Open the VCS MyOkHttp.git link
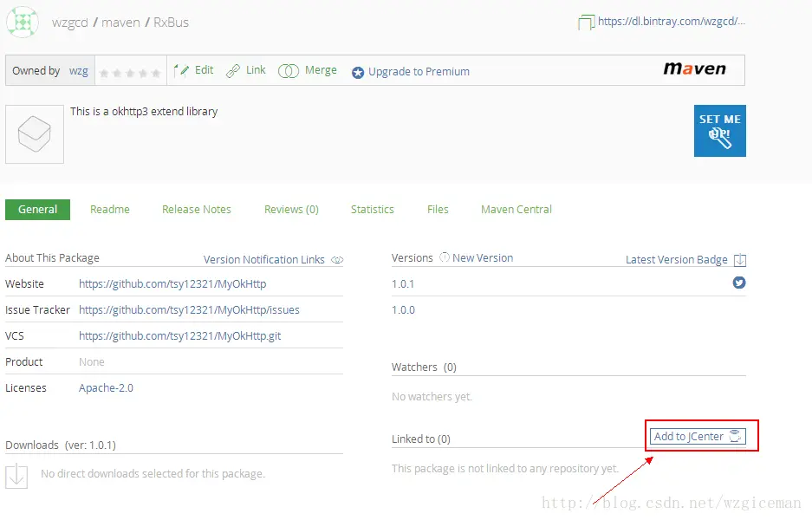Viewport: 812px width, 520px height. [179, 335]
